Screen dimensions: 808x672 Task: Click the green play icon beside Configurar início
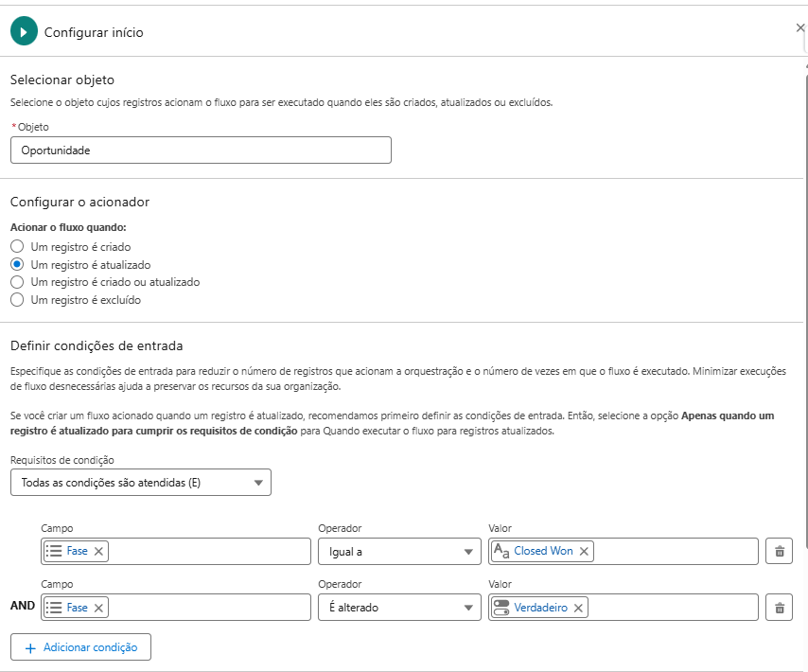[24, 31]
